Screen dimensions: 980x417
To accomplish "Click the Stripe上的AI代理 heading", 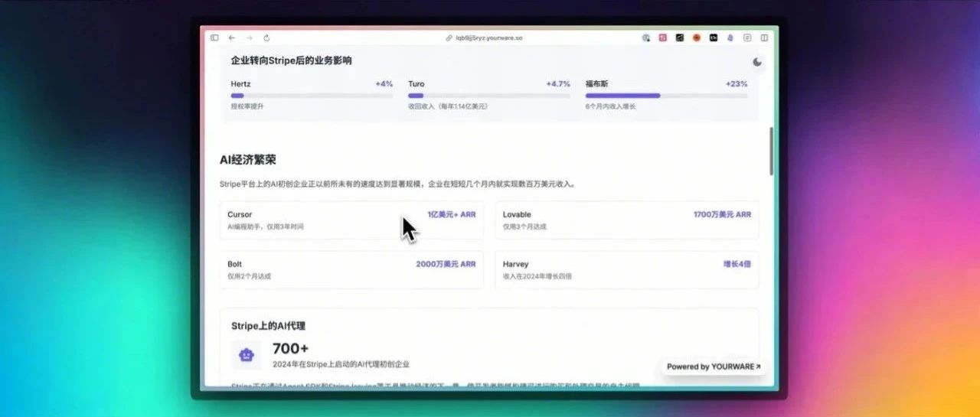I will (268, 326).
